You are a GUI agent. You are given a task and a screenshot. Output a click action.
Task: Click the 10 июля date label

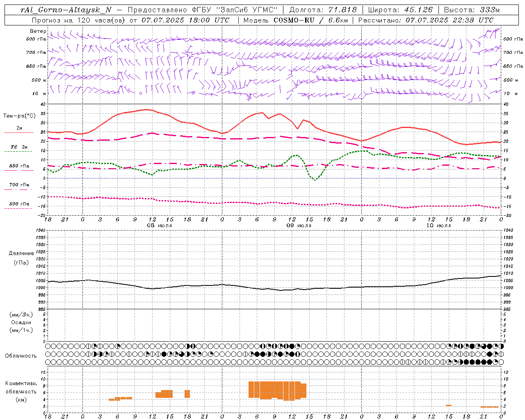tap(438, 226)
